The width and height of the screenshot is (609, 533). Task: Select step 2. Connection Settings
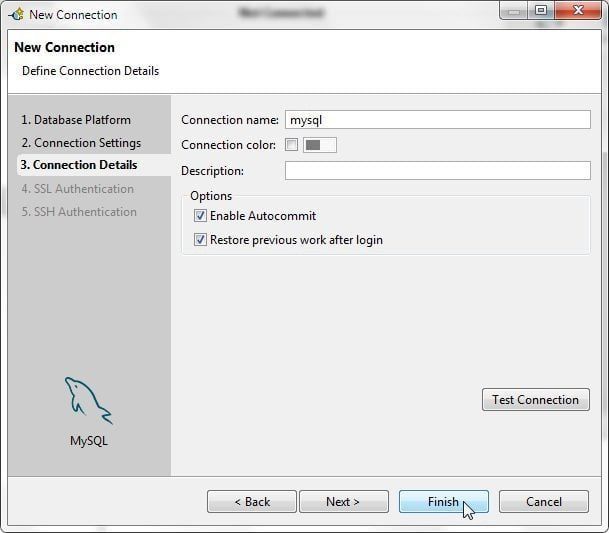pos(81,143)
